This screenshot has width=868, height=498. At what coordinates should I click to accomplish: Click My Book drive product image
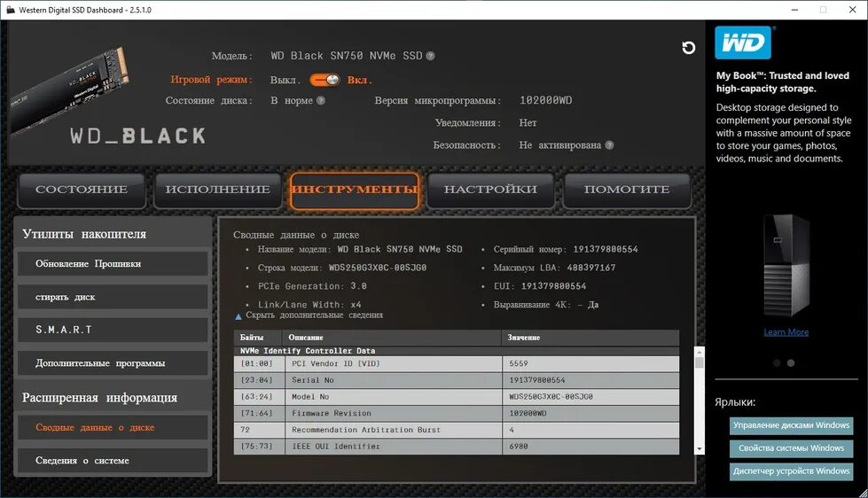[x=786, y=266]
